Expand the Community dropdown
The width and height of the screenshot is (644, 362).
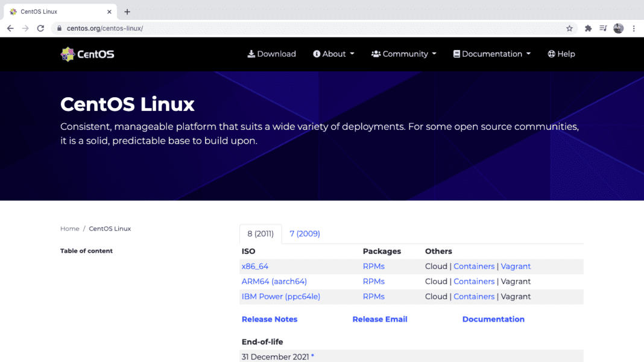click(403, 54)
